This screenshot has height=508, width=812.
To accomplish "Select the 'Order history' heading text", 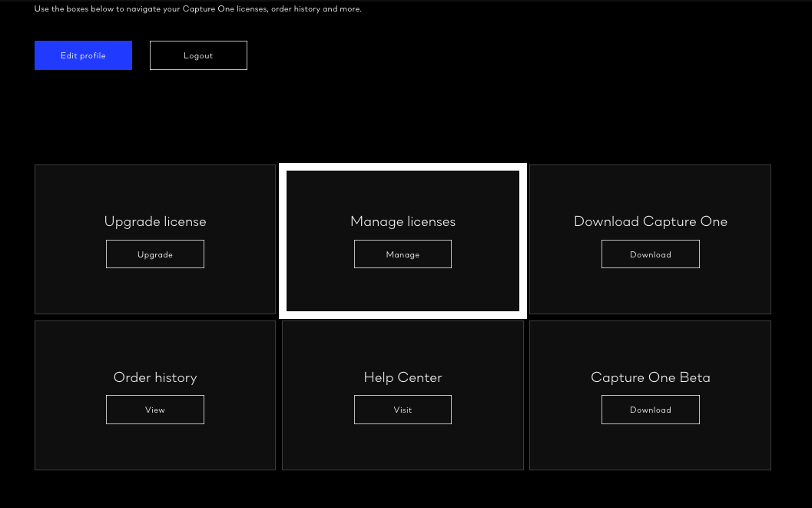I will tap(155, 377).
